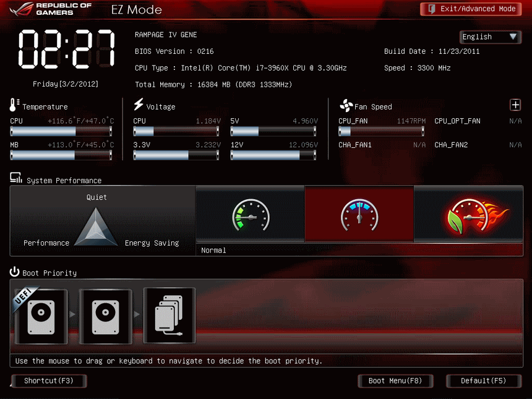Select the second hard drive boot device
Image resolution: width=532 pixels, height=399 pixels.
[x=105, y=315]
